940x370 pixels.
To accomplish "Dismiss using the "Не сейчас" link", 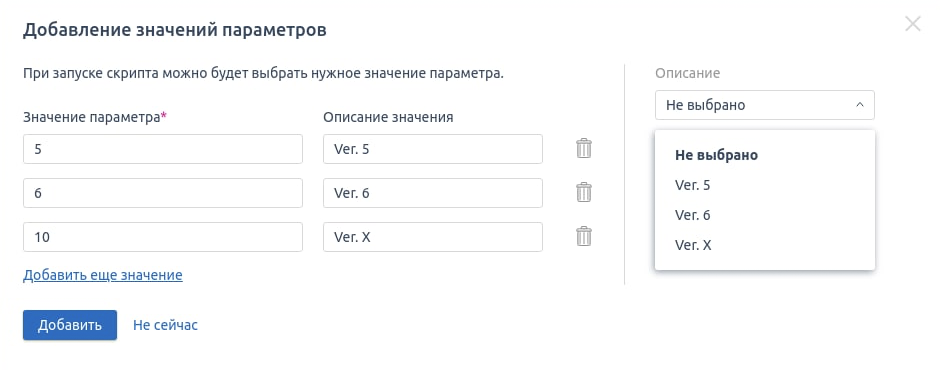I will tap(165, 325).
